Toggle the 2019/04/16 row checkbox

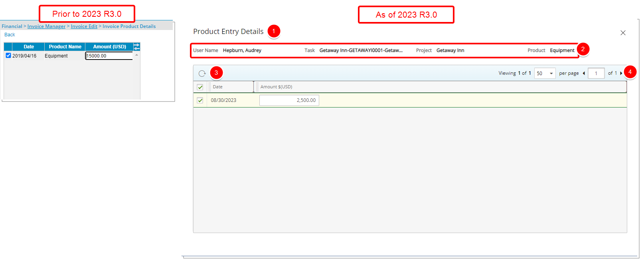(8, 56)
